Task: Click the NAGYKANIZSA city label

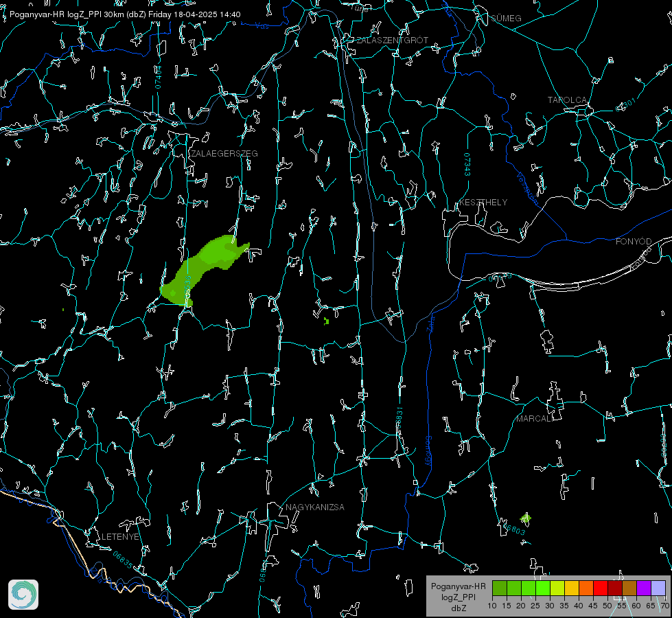Action: [315, 507]
